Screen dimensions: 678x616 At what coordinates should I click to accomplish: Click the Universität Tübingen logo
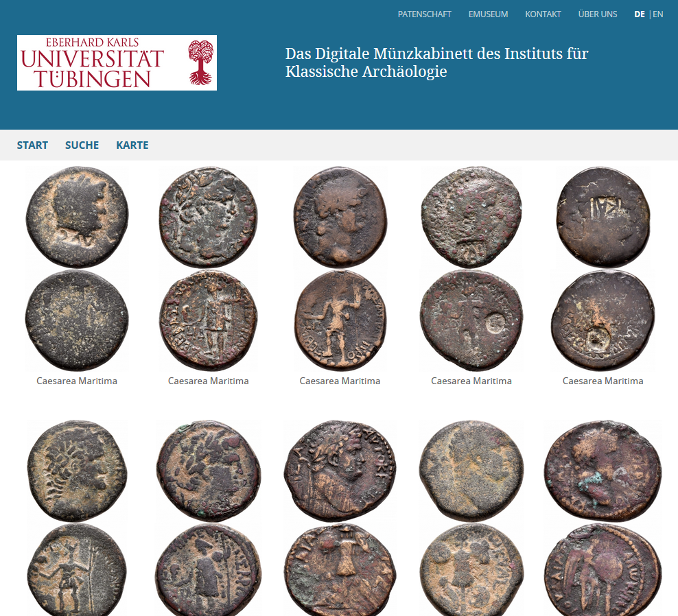117,62
